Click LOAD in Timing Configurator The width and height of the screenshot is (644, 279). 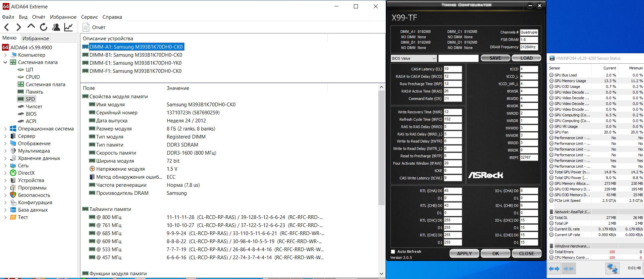526,58
